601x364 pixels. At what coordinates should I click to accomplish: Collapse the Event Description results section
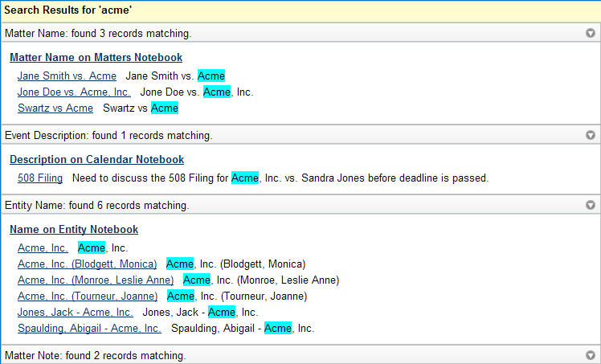click(x=591, y=135)
